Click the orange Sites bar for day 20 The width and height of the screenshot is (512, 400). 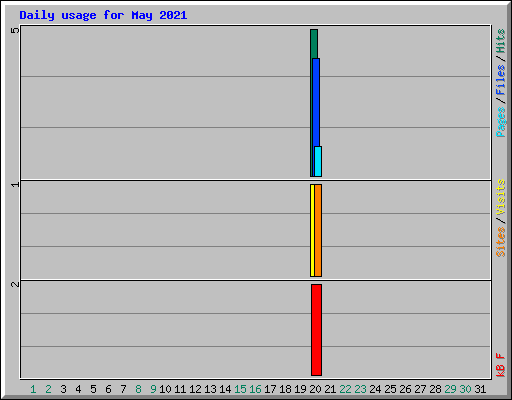(x=318, y=230)
